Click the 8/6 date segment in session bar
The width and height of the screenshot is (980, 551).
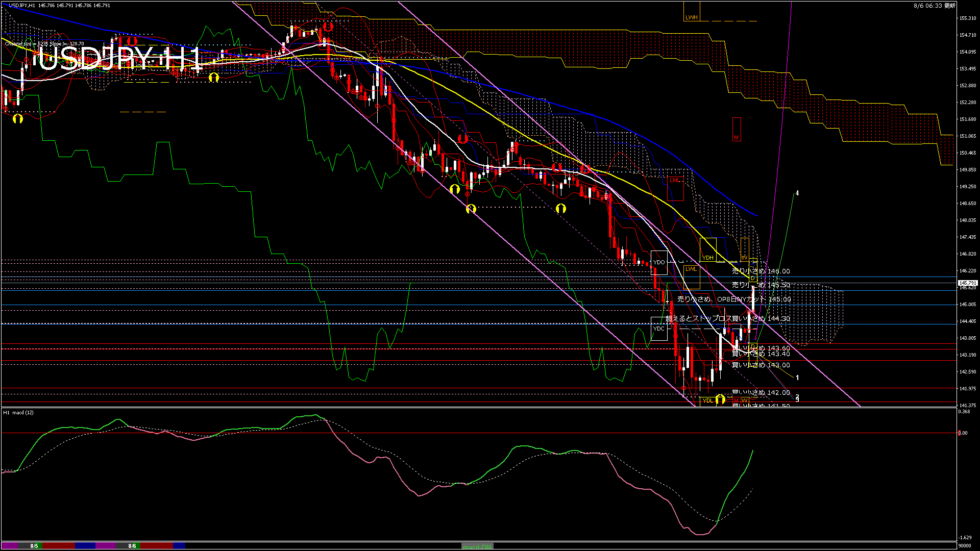(132, 546)
